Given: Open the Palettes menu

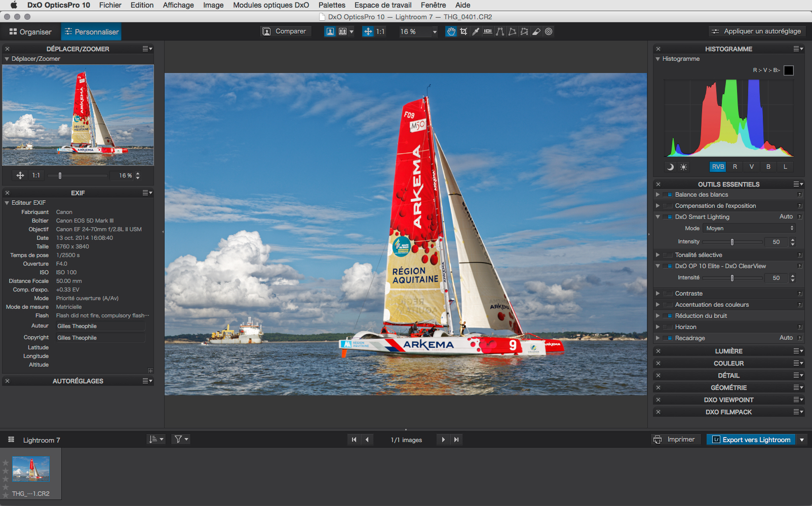Looking at the screenshot, I should point(332,5).
